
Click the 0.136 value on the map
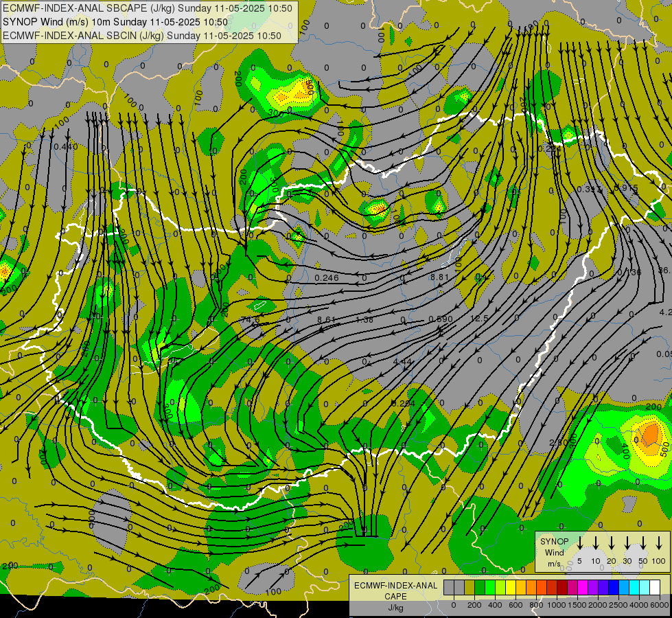point(629,273)
